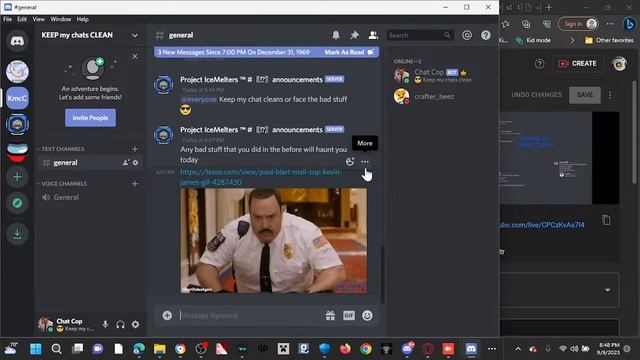Image resolution: width=640 pixels, height=360 pixels.
Task: Click the chat message scrollbar
Action: 382,274
